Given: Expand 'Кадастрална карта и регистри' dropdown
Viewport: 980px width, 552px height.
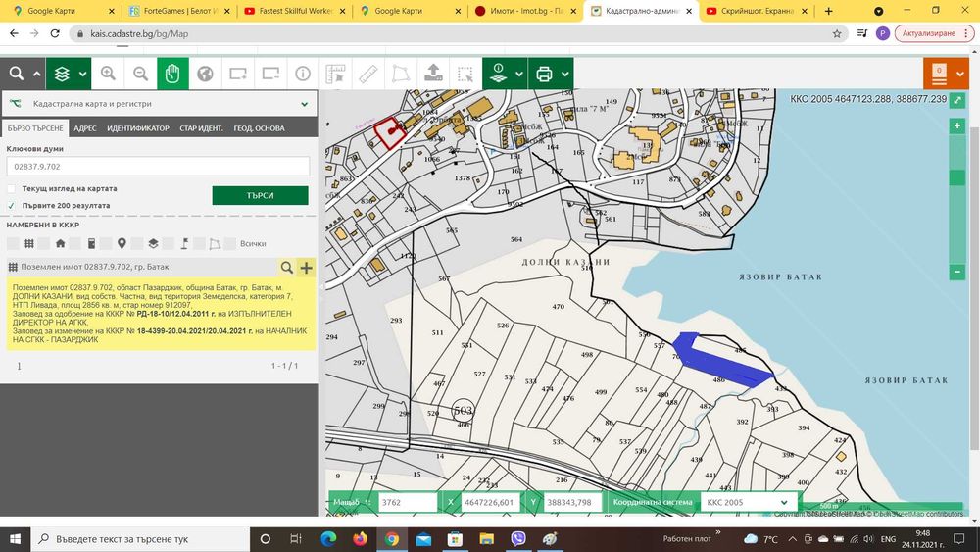Looking at the screenshot, I should (306, 103).
